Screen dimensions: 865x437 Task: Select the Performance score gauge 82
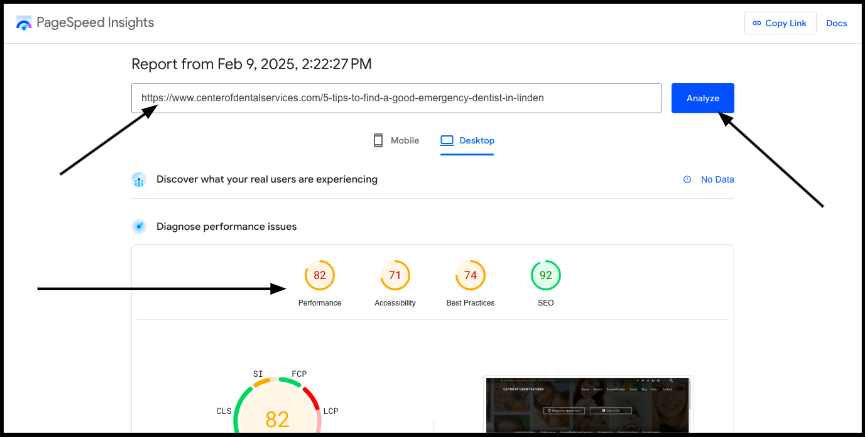coord(320,275)
